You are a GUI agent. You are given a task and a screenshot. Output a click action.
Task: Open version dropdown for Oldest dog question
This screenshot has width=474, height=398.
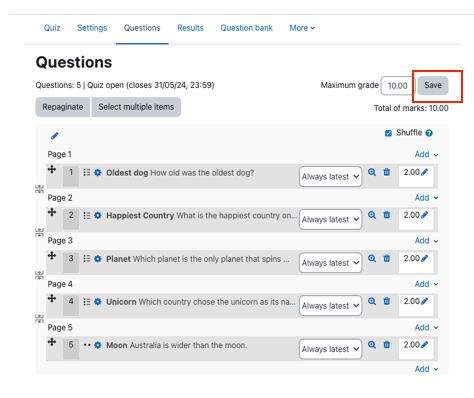click(330, 177)
